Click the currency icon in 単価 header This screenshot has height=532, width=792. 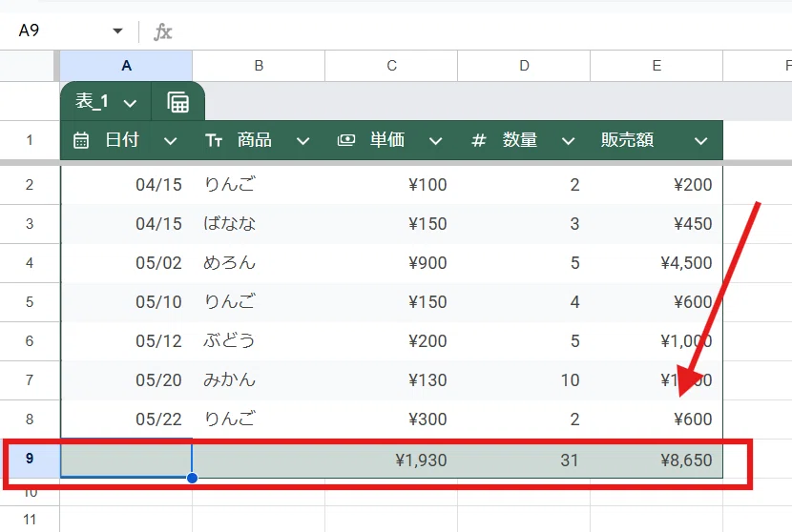346,140
